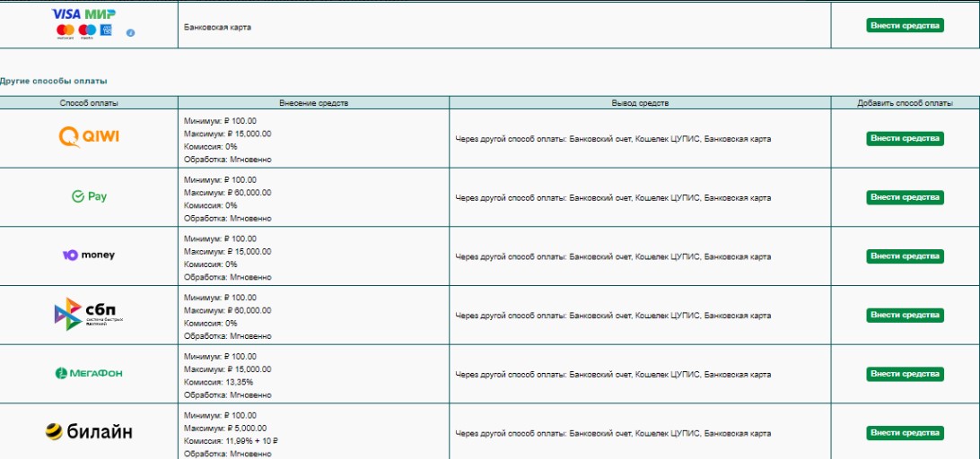
Task: Click СБП withdrawal methods text
Action: [x=613, y=316]
